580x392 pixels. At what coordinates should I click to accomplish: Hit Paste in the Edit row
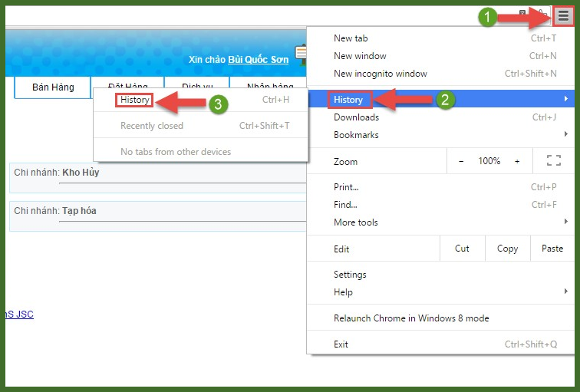[552, 249]
